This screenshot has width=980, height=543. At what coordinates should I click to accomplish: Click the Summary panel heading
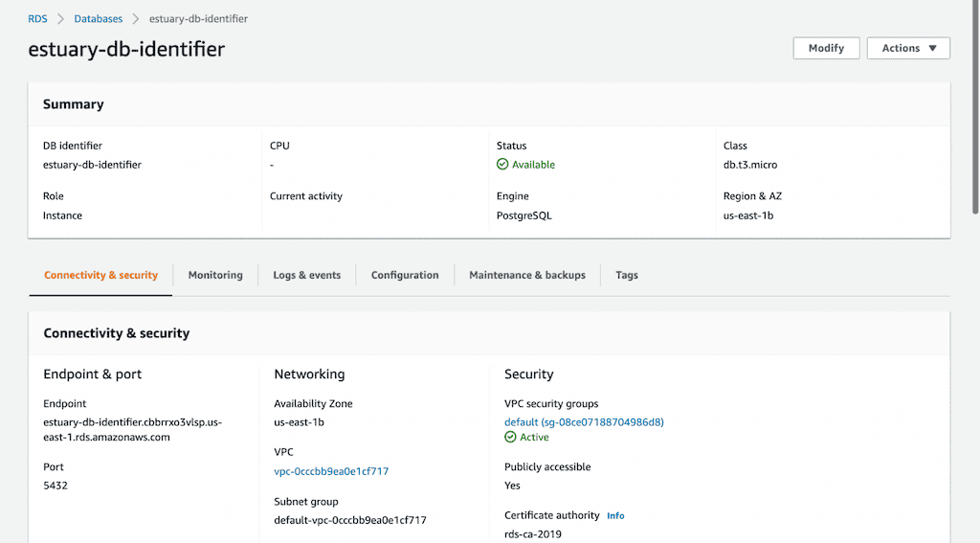73,104
